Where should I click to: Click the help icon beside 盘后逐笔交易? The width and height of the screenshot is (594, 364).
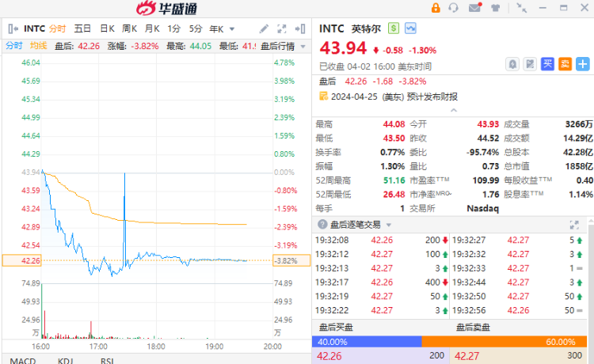(322, 225)
